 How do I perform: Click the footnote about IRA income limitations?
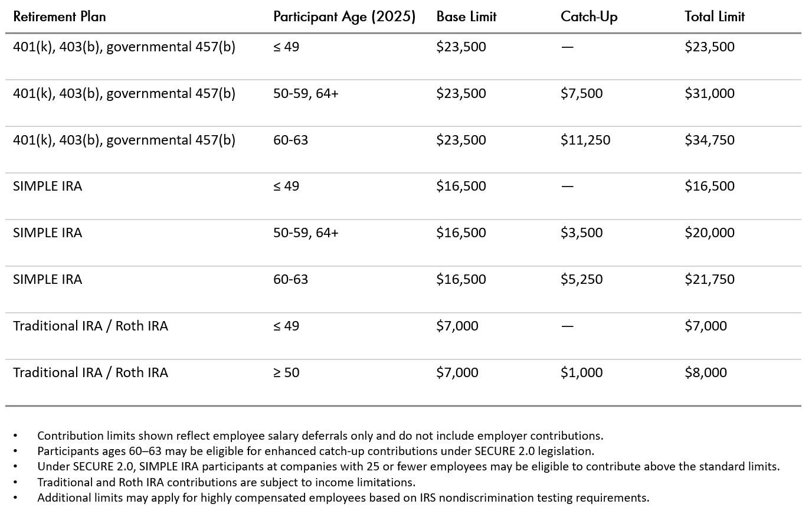point(226,482)
